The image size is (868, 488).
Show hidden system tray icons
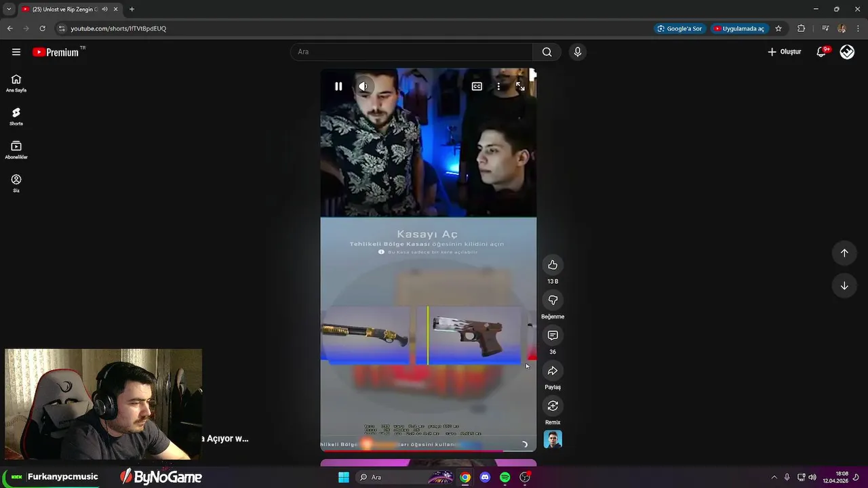point(774,477)
